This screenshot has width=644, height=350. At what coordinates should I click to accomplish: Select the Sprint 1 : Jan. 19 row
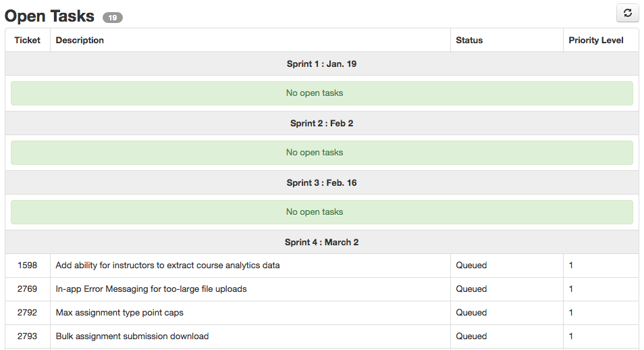pyautogui.click(x=321, y=64)
